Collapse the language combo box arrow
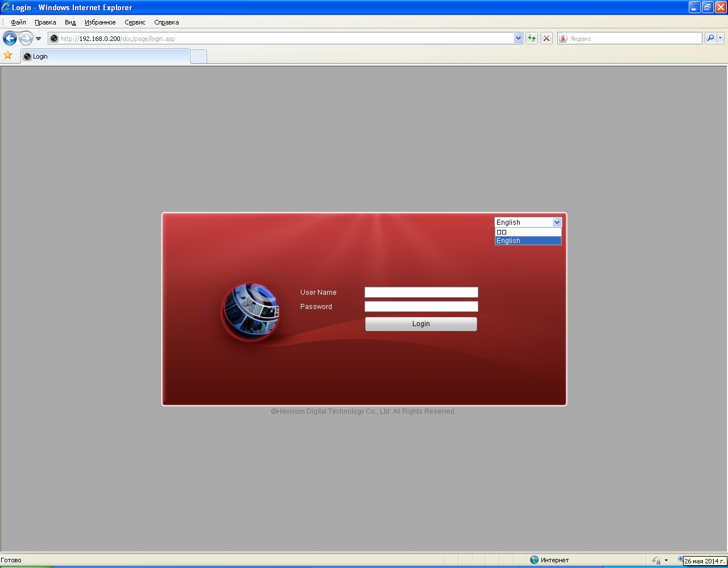728x568 pixels. tap(557, 223)
